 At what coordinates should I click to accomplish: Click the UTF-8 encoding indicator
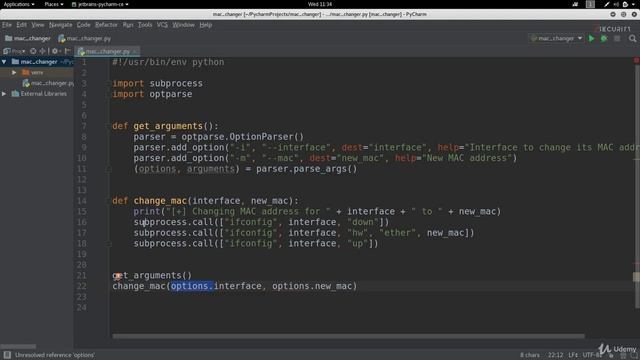point(592,355)
